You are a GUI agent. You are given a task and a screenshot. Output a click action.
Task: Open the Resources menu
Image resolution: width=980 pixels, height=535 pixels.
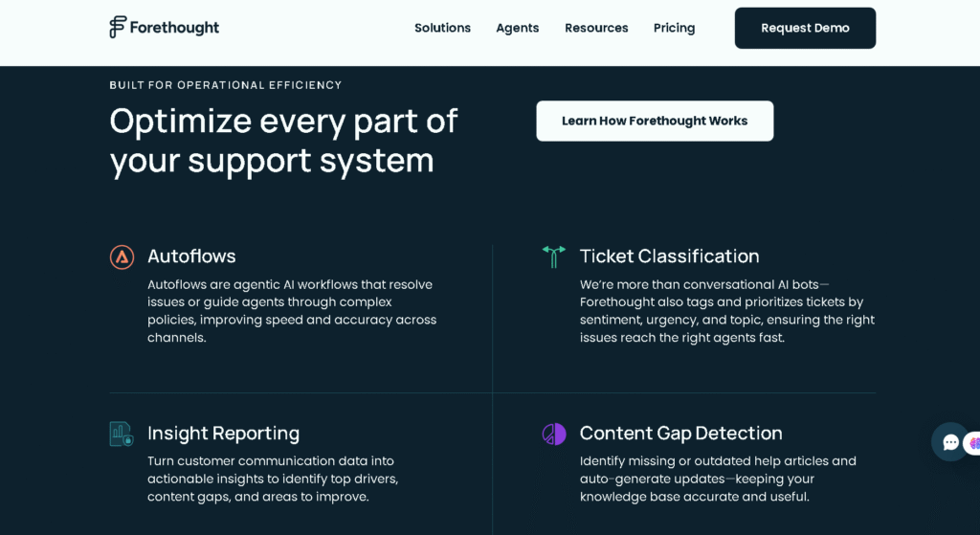point(596,28)
